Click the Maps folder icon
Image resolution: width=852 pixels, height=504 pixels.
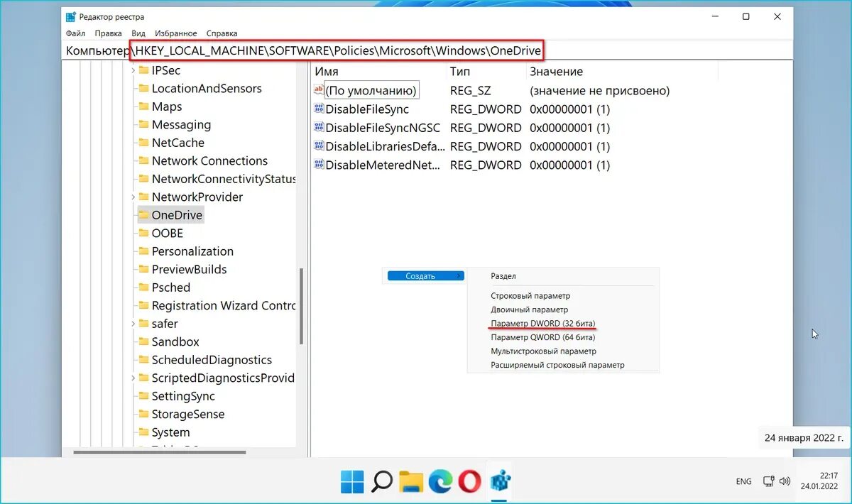pos(143,106)
